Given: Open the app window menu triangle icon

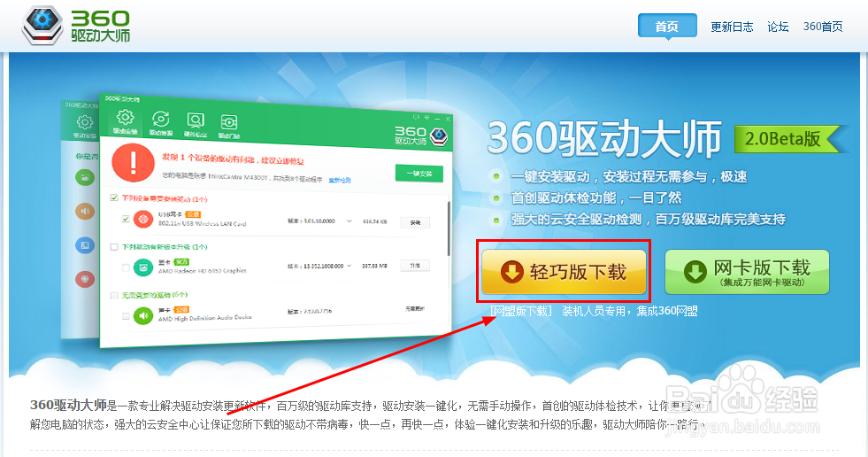Looking at the screenshot, I should click(x=426, y=118).
